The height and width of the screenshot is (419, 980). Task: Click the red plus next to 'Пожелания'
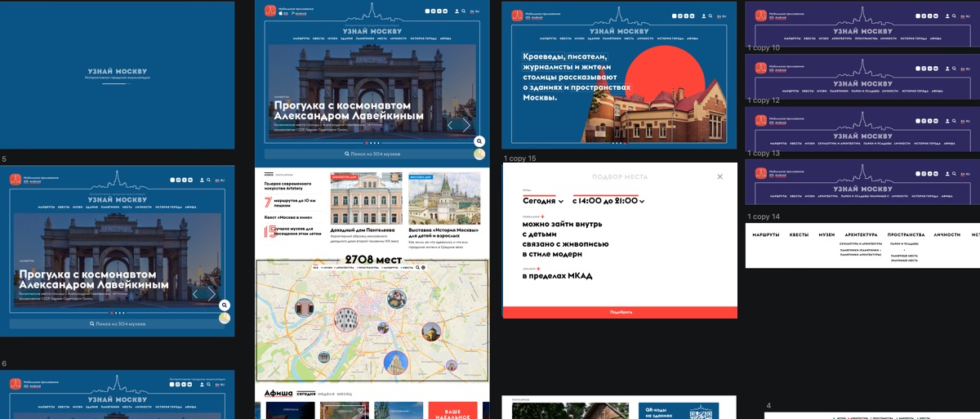(542, 216)
